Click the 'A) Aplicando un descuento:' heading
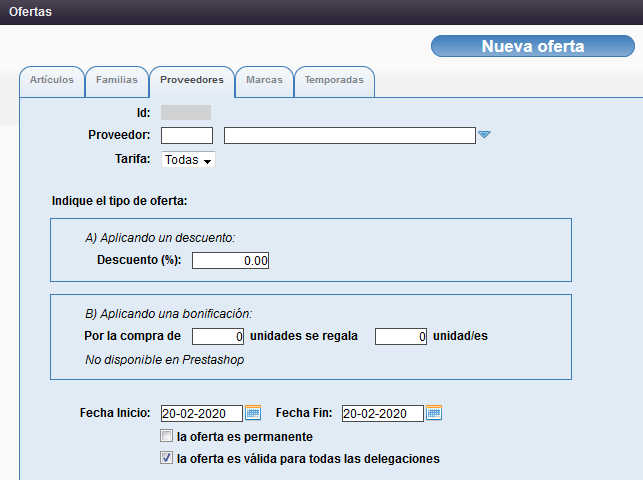Image resolution: width=643 pixels, height=480 pixels. (x=160, y=238)
